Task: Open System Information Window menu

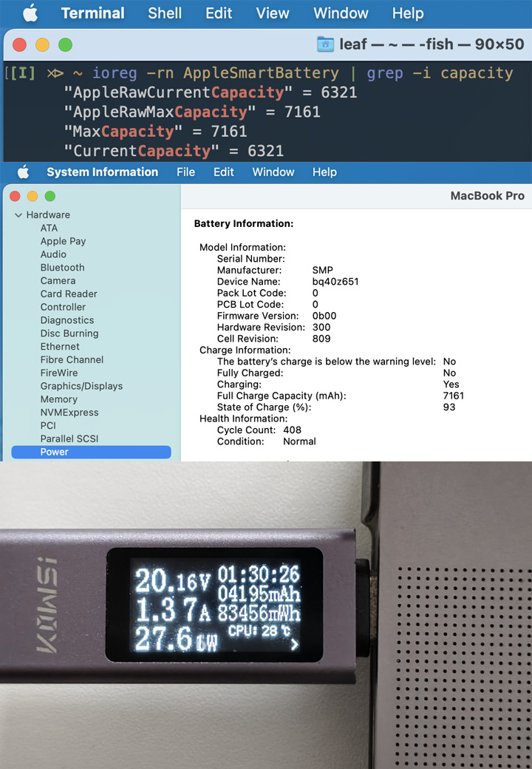Action: tap(273, 172)
